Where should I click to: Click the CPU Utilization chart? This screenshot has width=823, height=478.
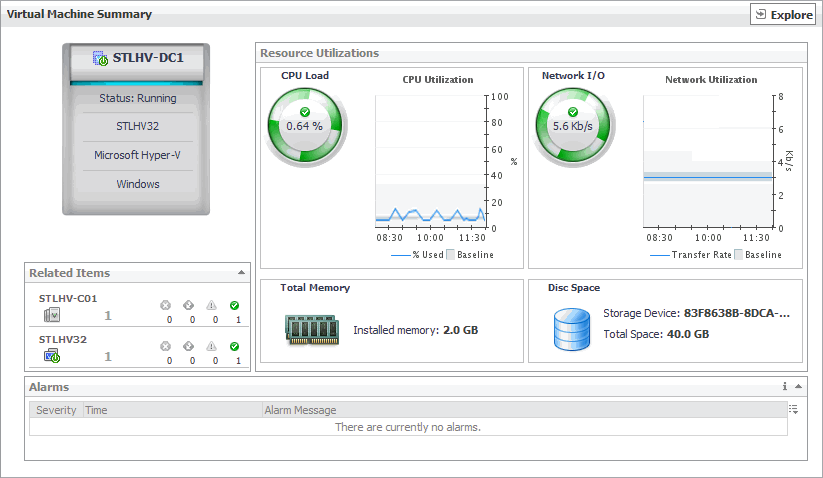430,162
